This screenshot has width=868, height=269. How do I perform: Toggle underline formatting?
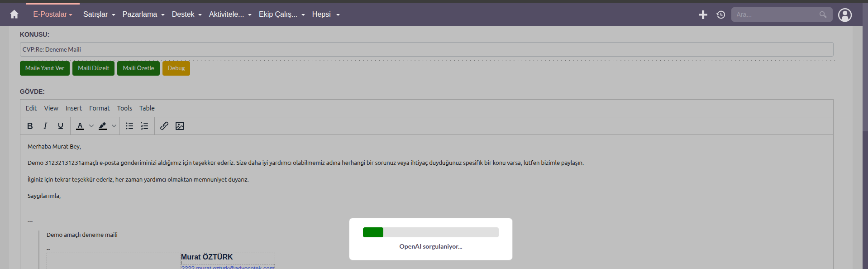coord(61,126)
